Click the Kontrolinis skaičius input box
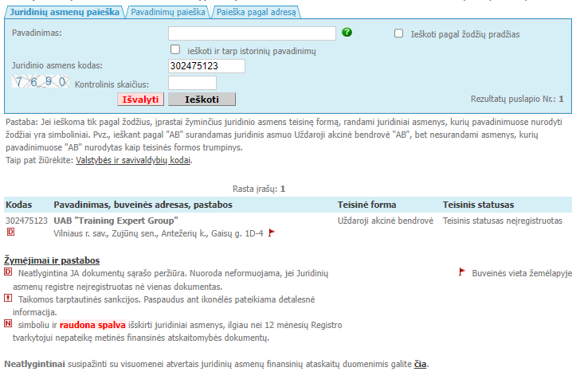The image size is (588, 383). [x=192, y=83]
